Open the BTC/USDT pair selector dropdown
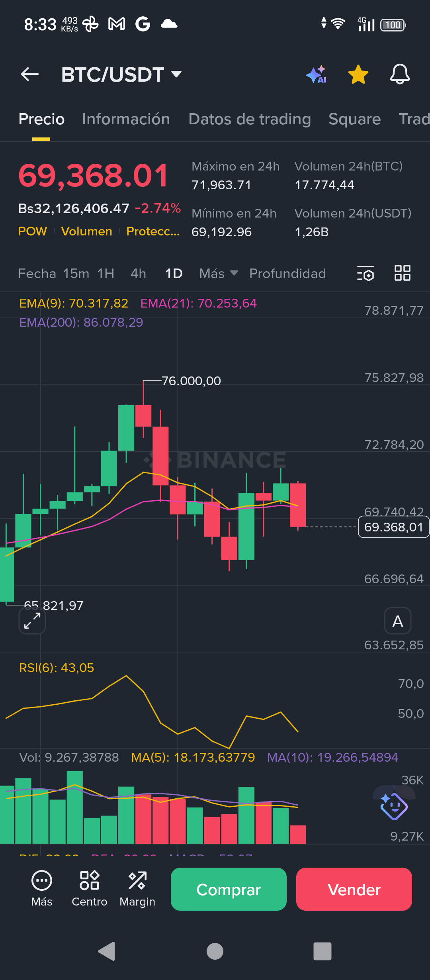Screen dimensions: 430x980 tap(121, 74)
